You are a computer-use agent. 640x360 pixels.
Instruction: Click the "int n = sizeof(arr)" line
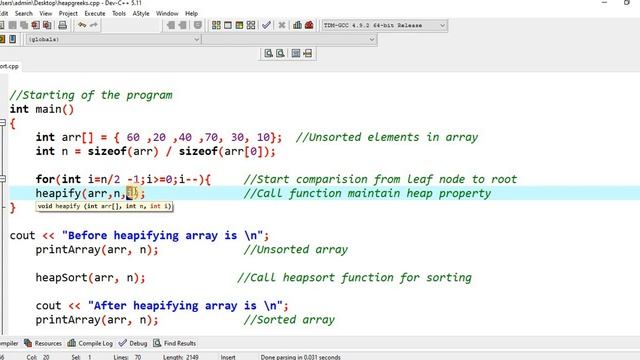[x=156, y=151]
